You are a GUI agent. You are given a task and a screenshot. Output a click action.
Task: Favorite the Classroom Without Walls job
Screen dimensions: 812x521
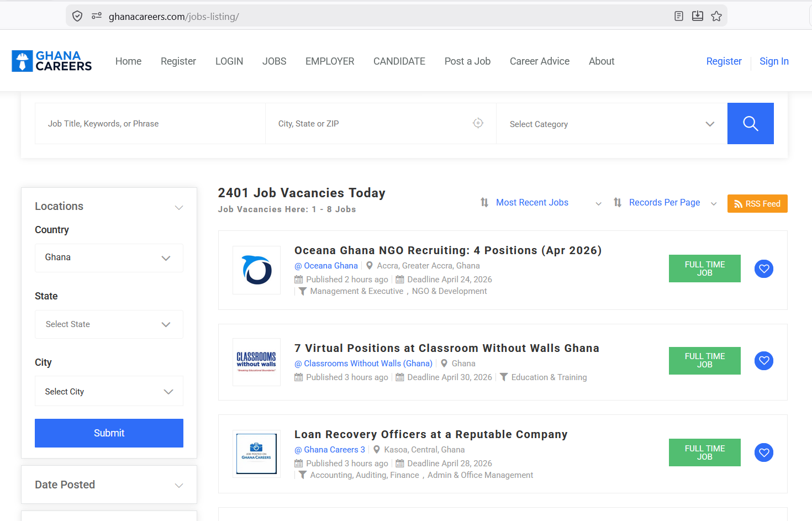coord(763,361)
